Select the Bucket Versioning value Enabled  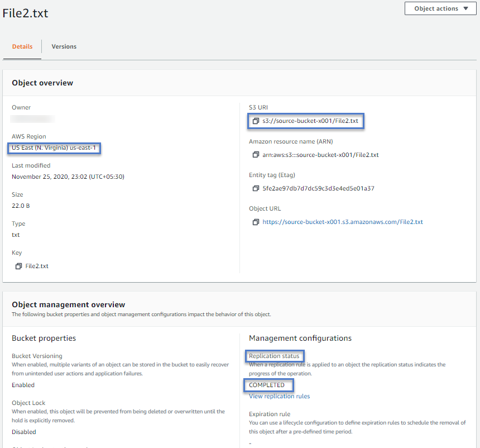(x=23, y=385)
